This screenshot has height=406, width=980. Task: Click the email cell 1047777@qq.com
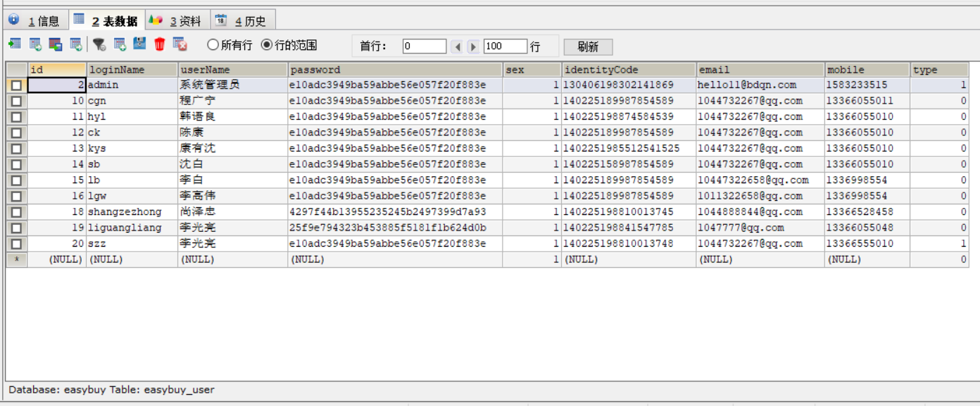tap(760, 228)
